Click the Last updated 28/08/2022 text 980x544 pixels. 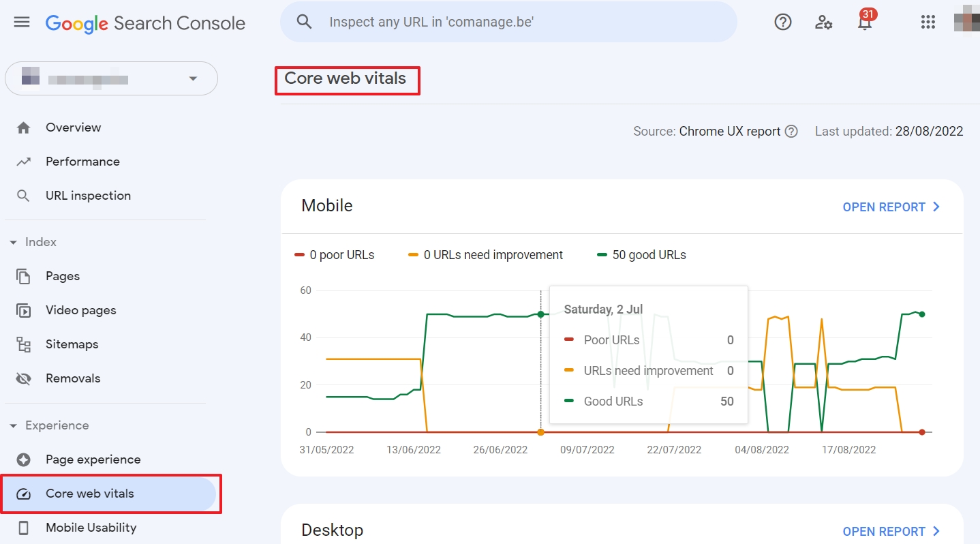(889, 132)
